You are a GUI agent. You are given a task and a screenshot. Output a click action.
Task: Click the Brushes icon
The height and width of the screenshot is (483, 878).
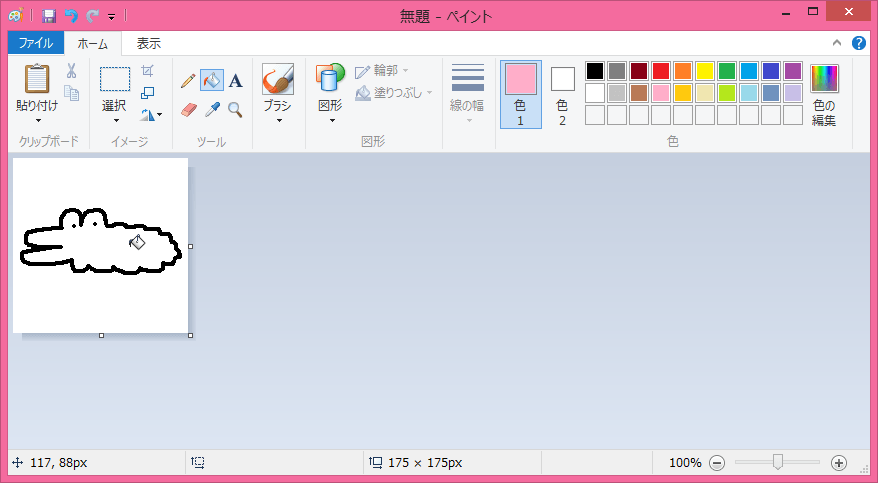tap(278, 79)
